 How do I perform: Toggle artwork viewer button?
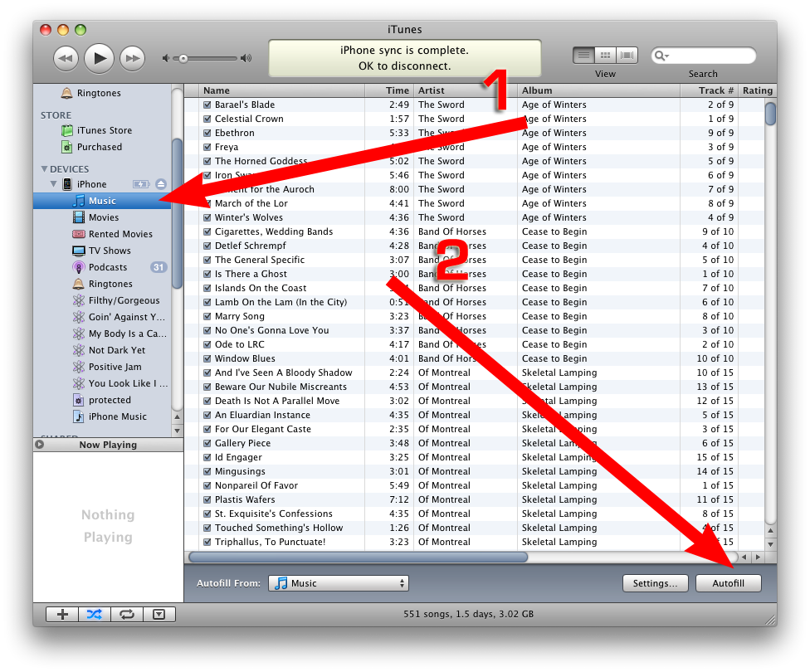[159, 614]
